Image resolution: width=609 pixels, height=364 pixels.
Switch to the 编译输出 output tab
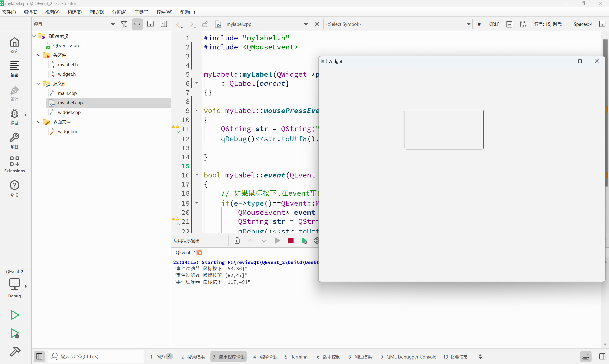265,357
